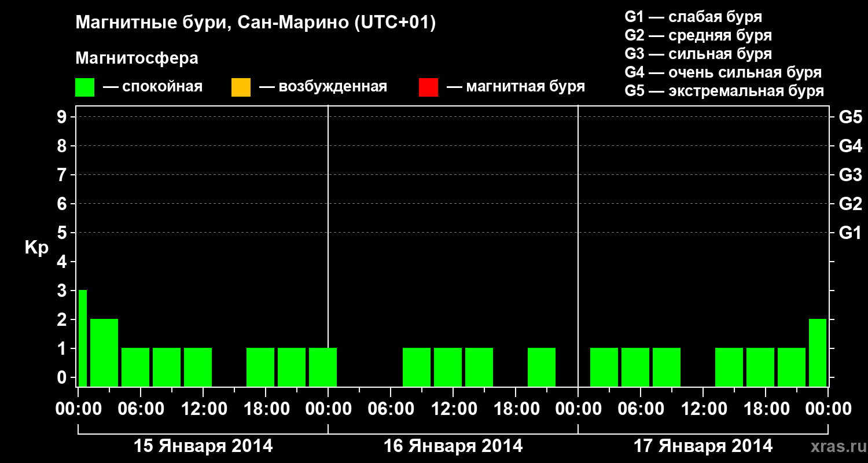Click the Kp 2 bar ending 17 January
Screen dimensions: 868x463
818,352
